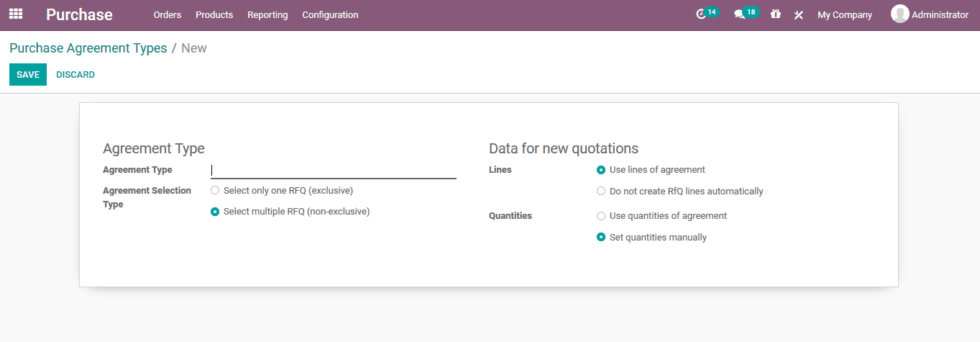
Task: Click the Save button
Action: coord(28,75)
